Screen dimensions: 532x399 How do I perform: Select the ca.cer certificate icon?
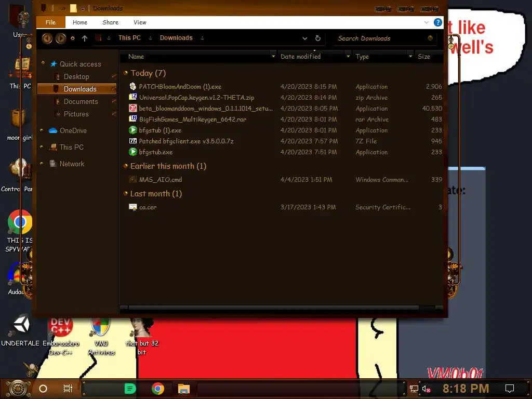133,207
